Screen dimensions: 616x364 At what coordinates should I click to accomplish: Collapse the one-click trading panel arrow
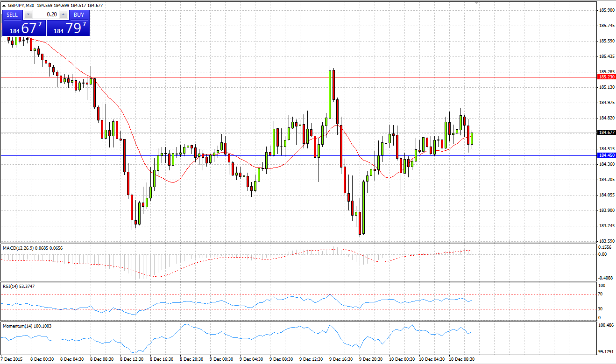4,6
